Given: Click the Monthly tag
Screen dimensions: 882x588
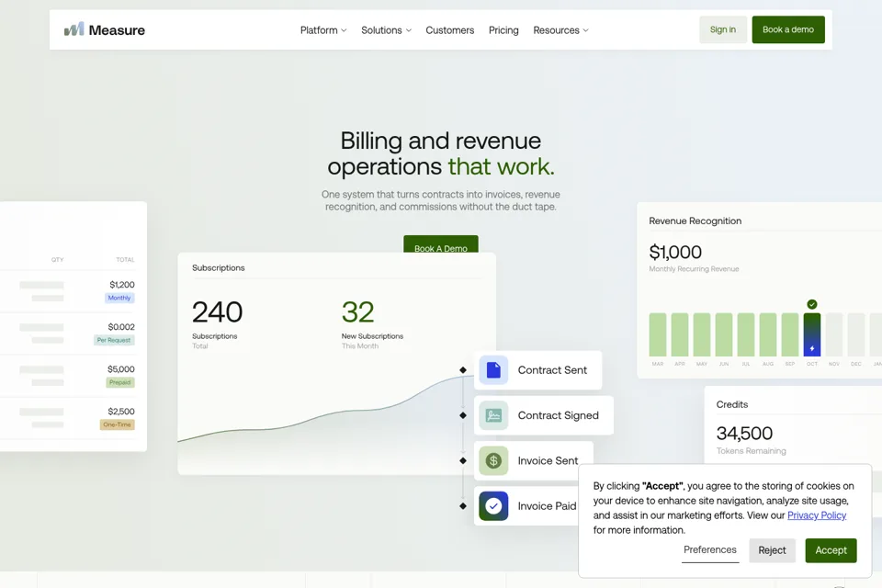Looking at the screenshot, I should 119,298.
